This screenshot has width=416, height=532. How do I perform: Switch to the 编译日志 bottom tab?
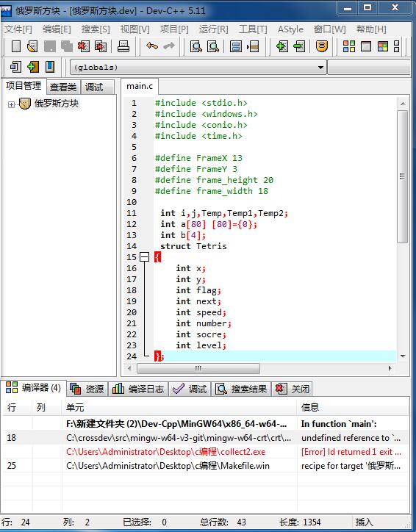138,389
